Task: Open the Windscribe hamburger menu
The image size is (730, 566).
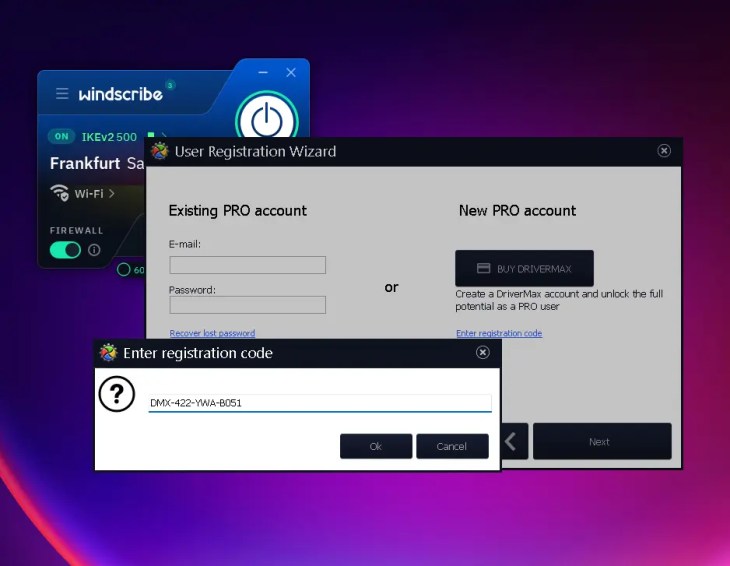Action: [62, 93]
